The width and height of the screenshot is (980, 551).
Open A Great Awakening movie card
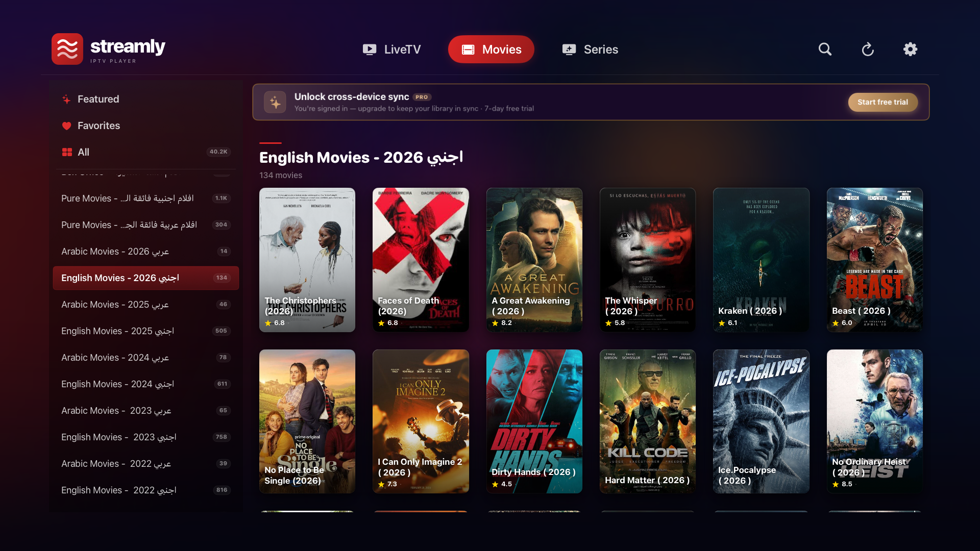pos(534,260)
